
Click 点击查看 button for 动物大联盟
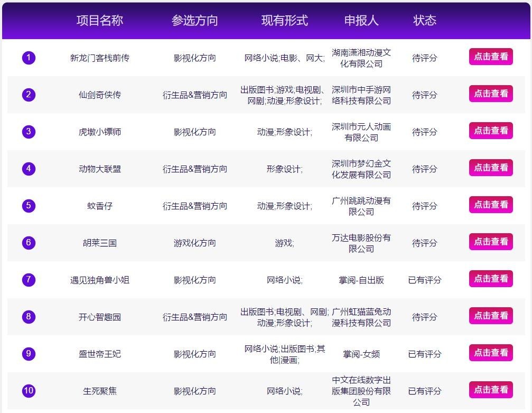(491, 168)
